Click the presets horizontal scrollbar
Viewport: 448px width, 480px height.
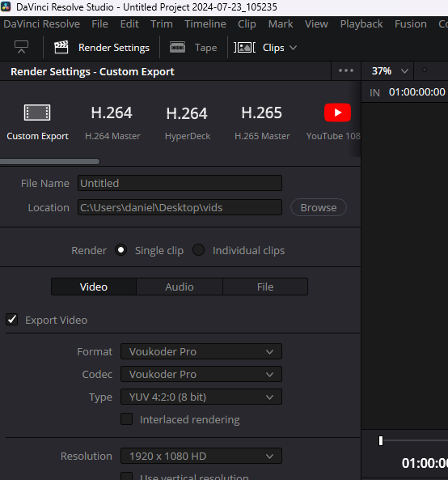point(50,161)
